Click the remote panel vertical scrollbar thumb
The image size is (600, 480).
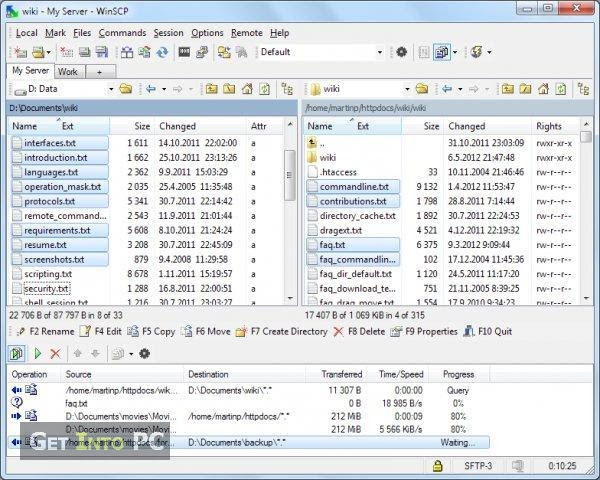click(x=585, y=137)
